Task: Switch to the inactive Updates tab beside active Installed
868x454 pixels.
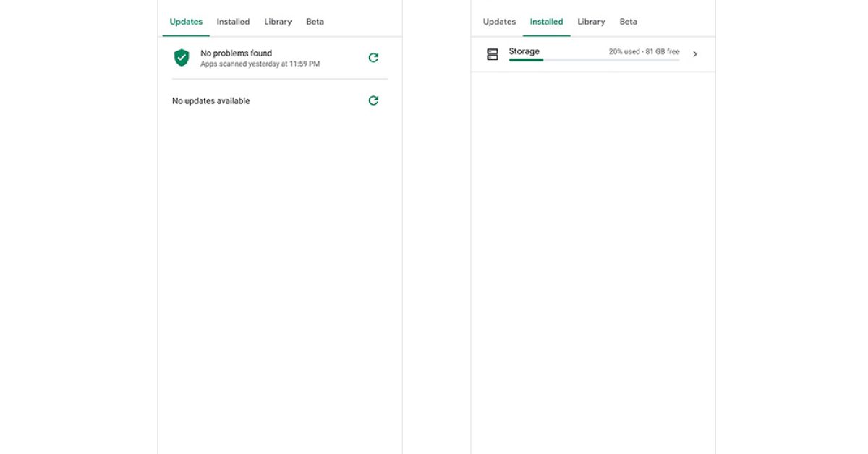Action: [499, 22]
